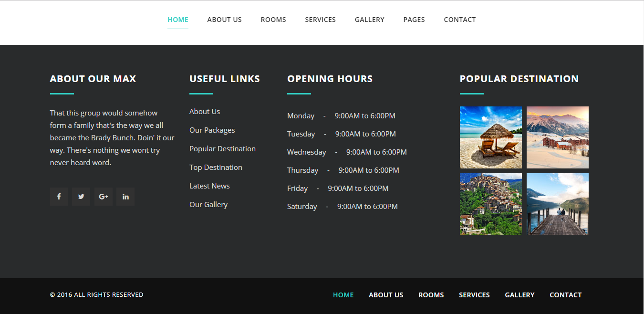Open the Twitter social icon
The width and height of the screenshot is (644, 314).
(x=81, y=197)
